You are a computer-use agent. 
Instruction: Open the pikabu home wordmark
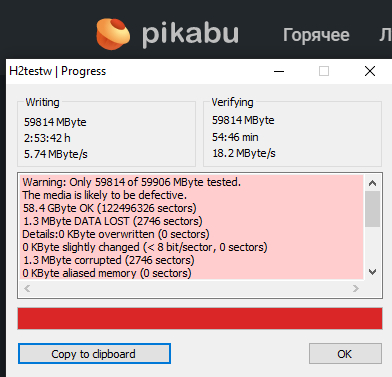190,34
